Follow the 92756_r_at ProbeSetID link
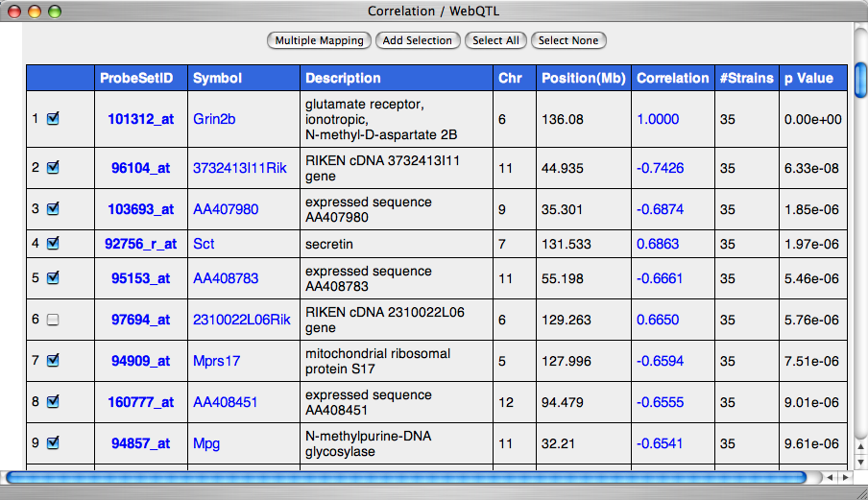The height and width of the screenshot is (500, 868). click(141, 244)
